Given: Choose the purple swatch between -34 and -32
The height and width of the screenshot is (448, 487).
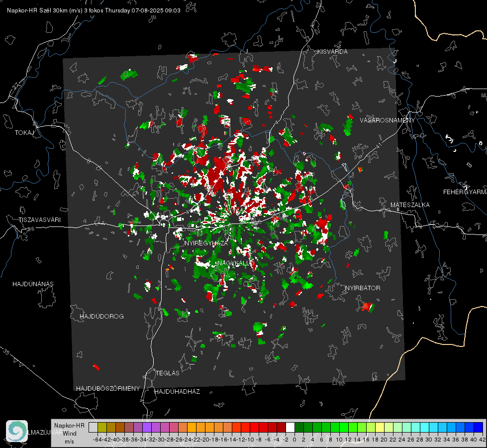Looking at the screenshot, I should 147,428.
